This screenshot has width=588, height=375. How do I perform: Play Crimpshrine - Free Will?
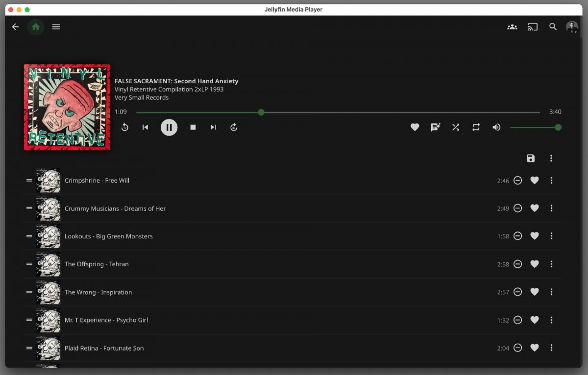[97, 180]
